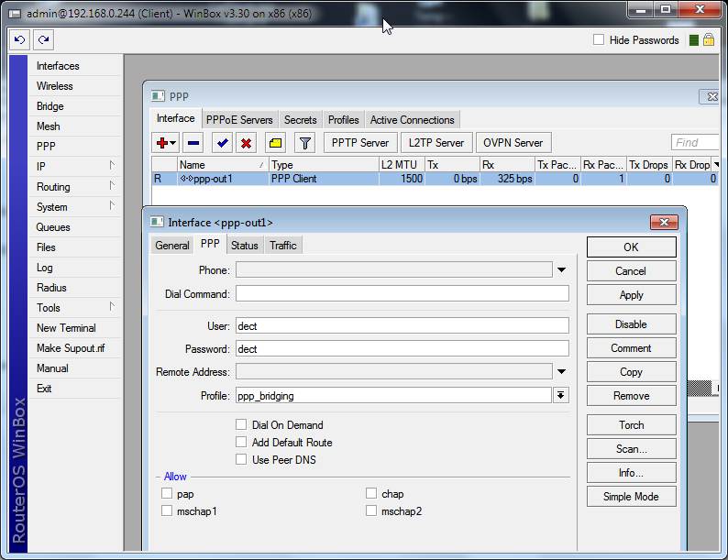Open the Profile dropdown list
The image size is (728, 560).
pyautogui.click(x=561, y=395)
